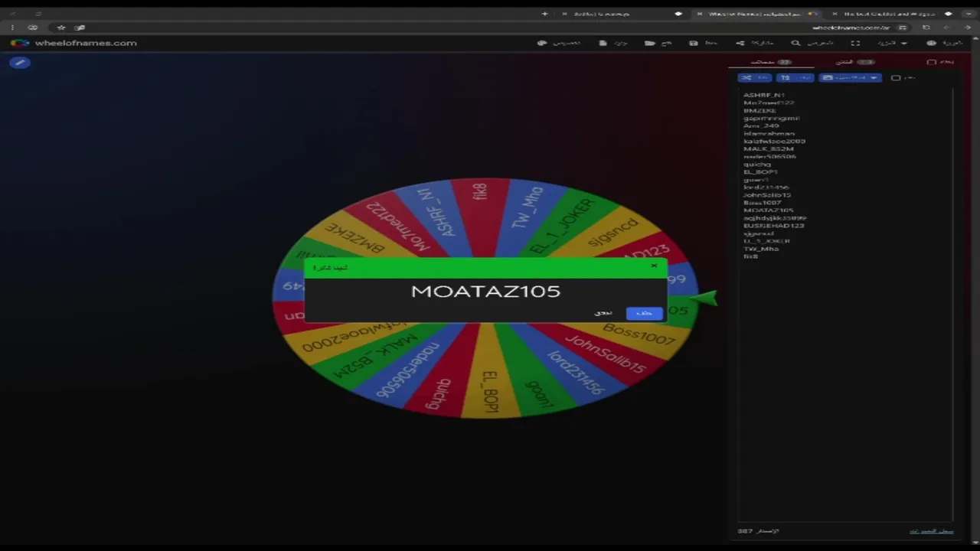Click entry EL_BOP1 in entries list
980x551 pixels.
(760, 171)
